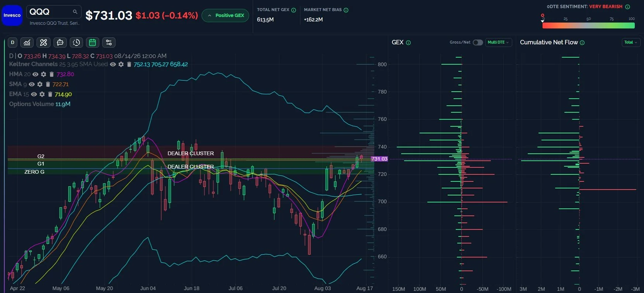This screenshot has width=644, height=293.
Task: Show info for Market Net Bias
Action: (x=346, y=10)
